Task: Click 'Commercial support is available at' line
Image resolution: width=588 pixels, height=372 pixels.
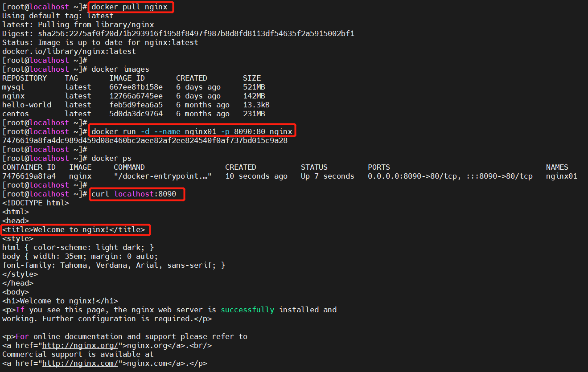Action: tap(78, 354)
